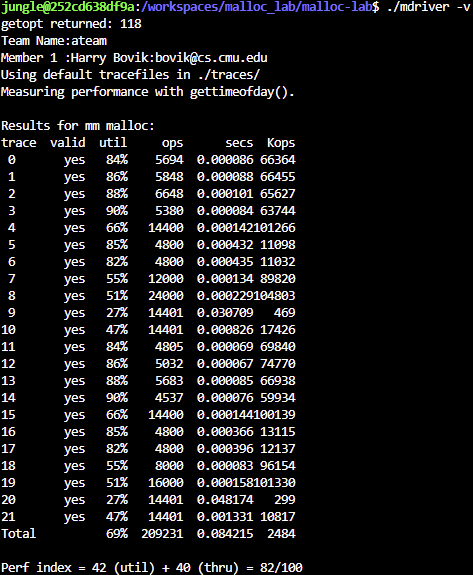Click ops value 5683 in trace 13

point(169,381)
